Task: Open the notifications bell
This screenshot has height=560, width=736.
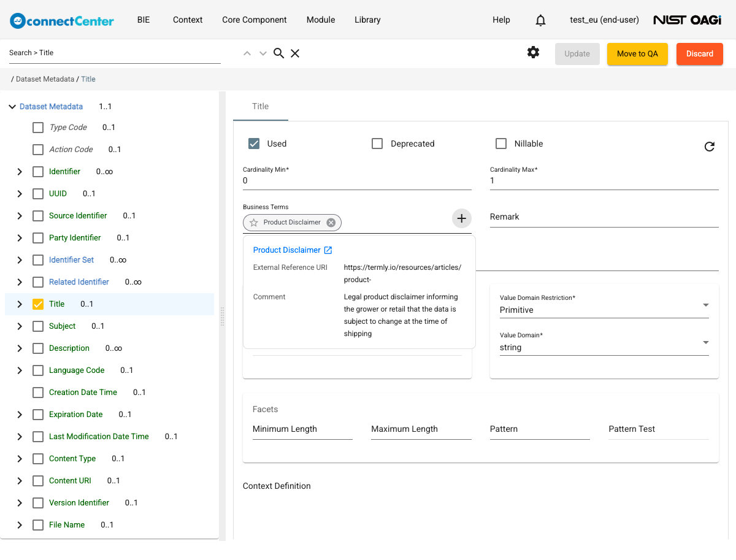Action: pyautogui.click(x=540, y=20)
